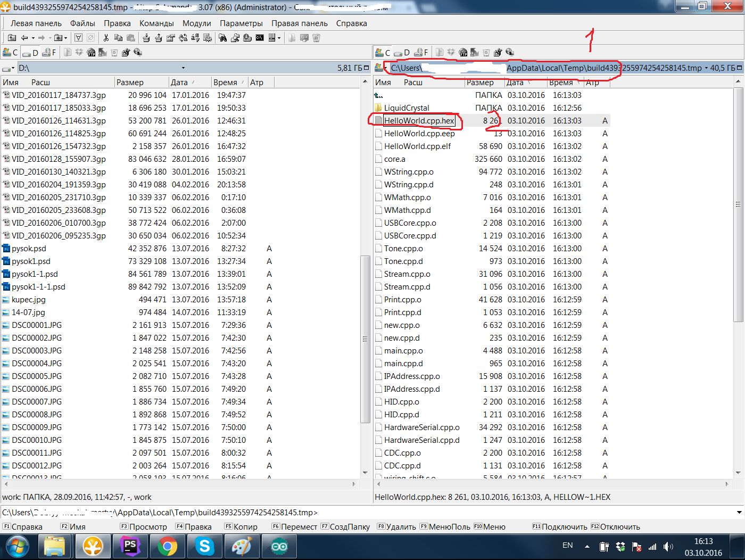The image size is (745, 560).
Task: Click Dropbox icon in left drive bar
Action: (x=79, y=52)
